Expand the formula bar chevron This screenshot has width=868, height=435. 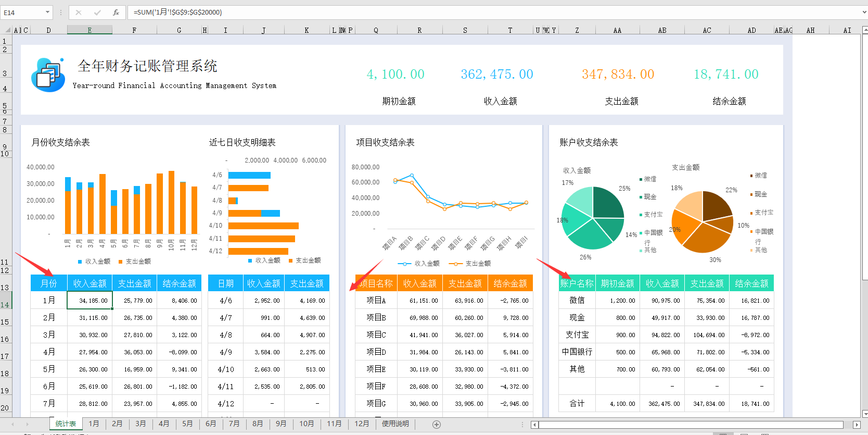pyautogui.click(x=864, y=12)
